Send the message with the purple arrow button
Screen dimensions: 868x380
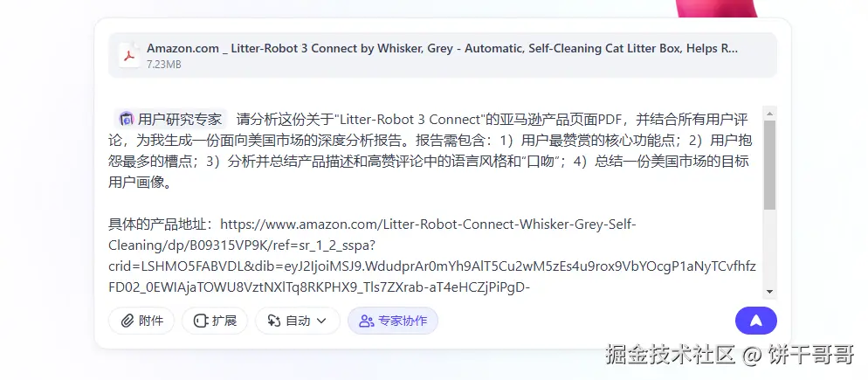coord(755,321)
